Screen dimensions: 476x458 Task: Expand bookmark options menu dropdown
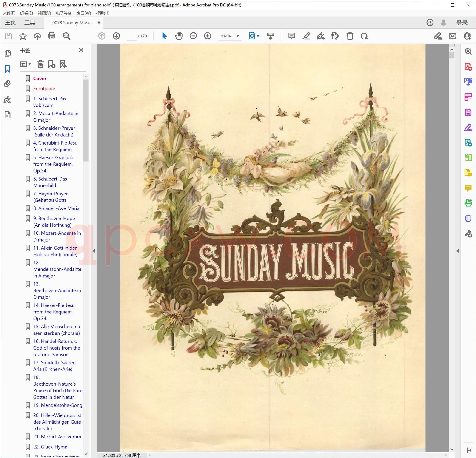pyautogui.click(x=25, y=64)
